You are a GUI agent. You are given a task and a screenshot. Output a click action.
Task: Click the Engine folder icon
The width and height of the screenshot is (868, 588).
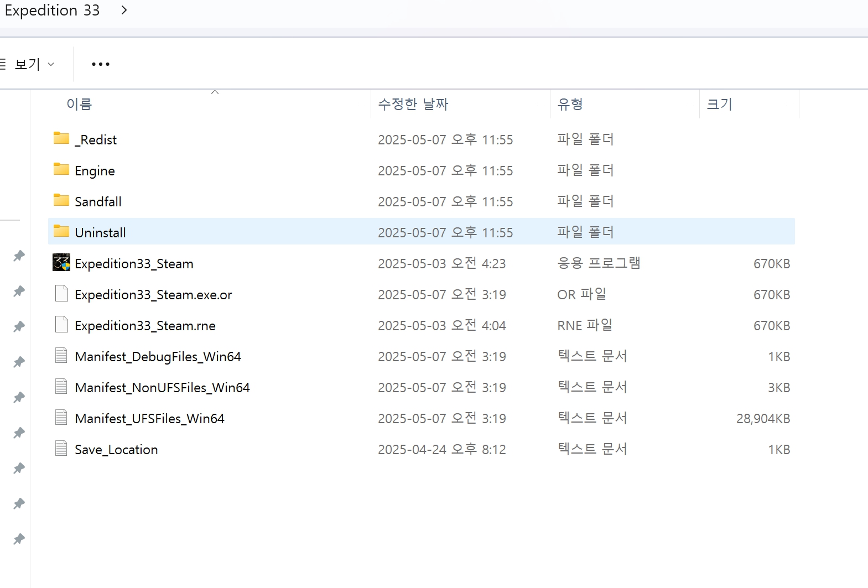click(x=61, y=169)
